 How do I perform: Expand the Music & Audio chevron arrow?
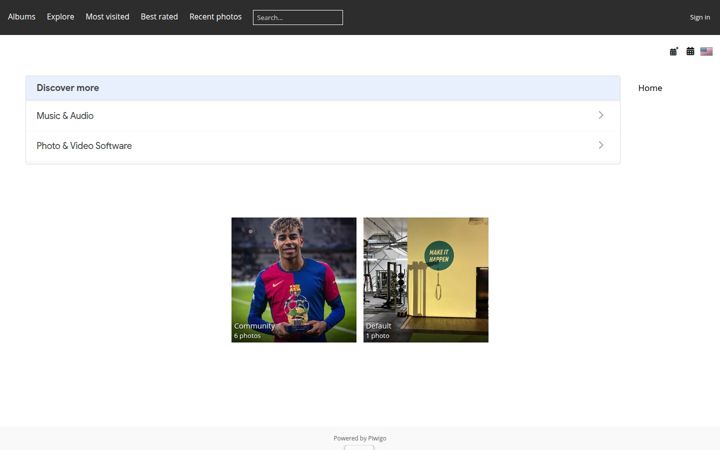601,115
